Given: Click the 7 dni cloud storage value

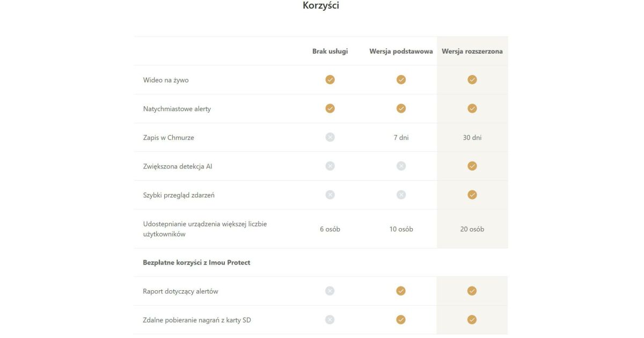Looking at the screenshot, I should coord(401,137).
